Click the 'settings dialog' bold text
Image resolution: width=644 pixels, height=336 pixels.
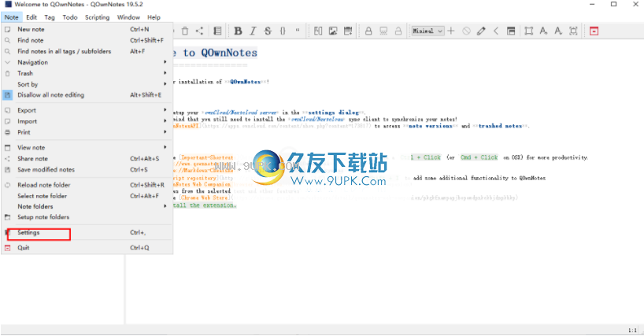point(334,113)
